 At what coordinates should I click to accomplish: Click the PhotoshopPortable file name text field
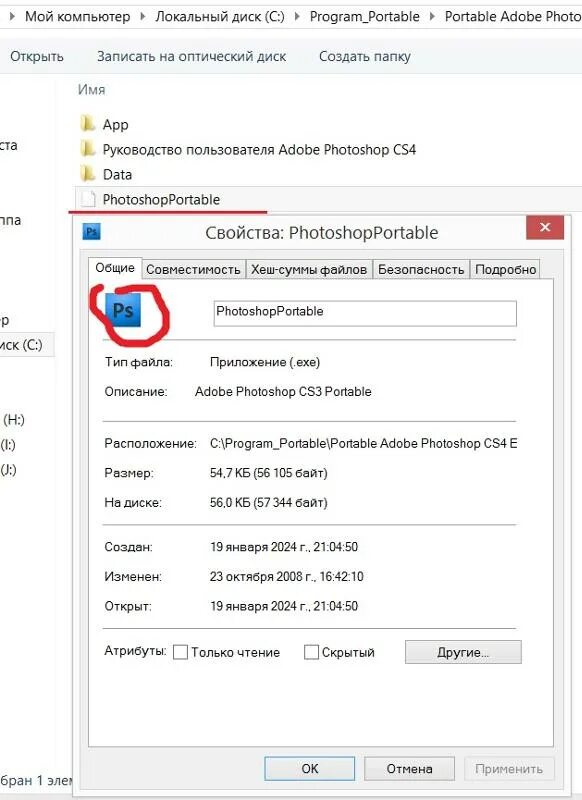(365, 313)
